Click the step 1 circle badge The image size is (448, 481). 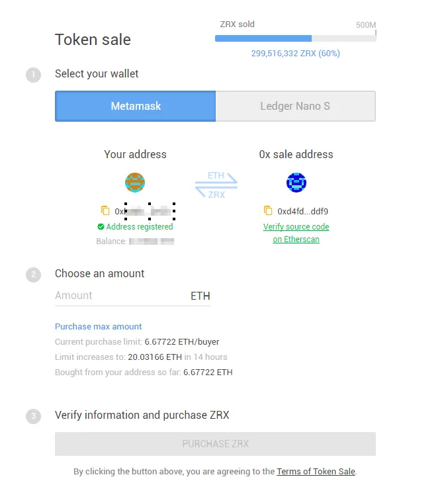33,75
